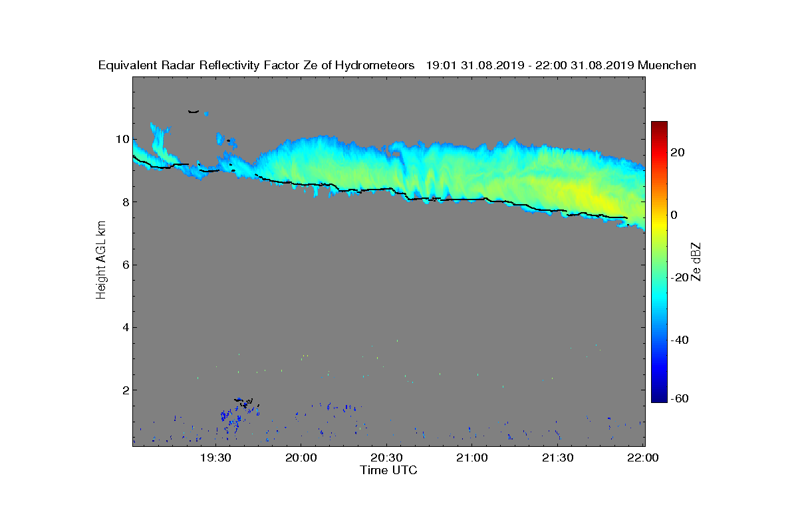The height and width of the screenshot is (532, 798).
Task: Click the 'Time UTC' axis label
Action: pyautogui.click(x=388, y=470)
